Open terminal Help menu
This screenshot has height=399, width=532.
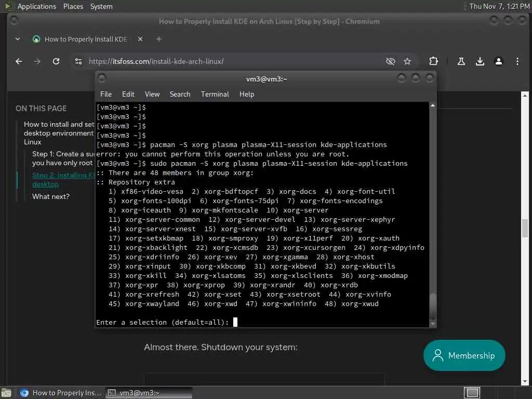(247, 95)
